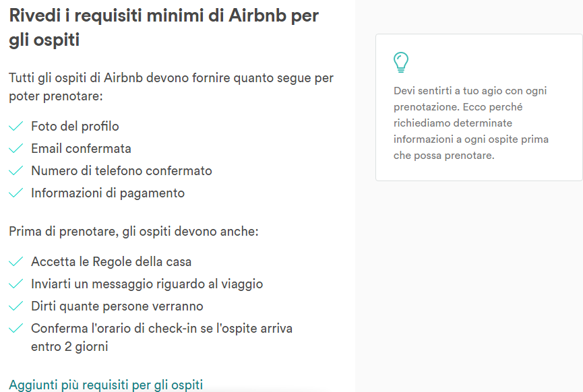
Task: Click checkmark next to Inviarti un messaggio
Action: (16, 284)
